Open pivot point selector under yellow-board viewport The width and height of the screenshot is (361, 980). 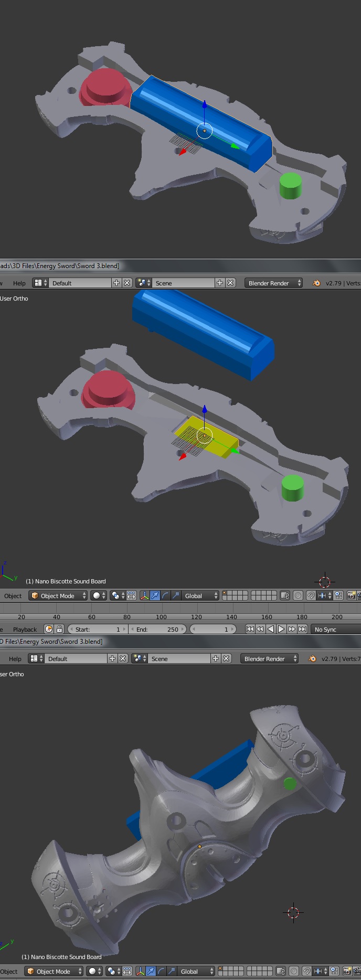click(x=118, y=595)
